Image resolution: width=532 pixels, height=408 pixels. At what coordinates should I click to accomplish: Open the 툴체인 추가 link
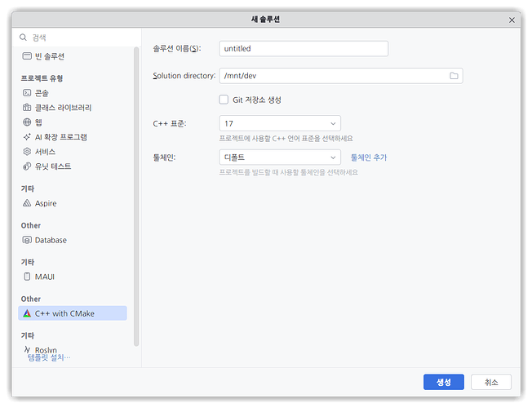tap(369, 157)
